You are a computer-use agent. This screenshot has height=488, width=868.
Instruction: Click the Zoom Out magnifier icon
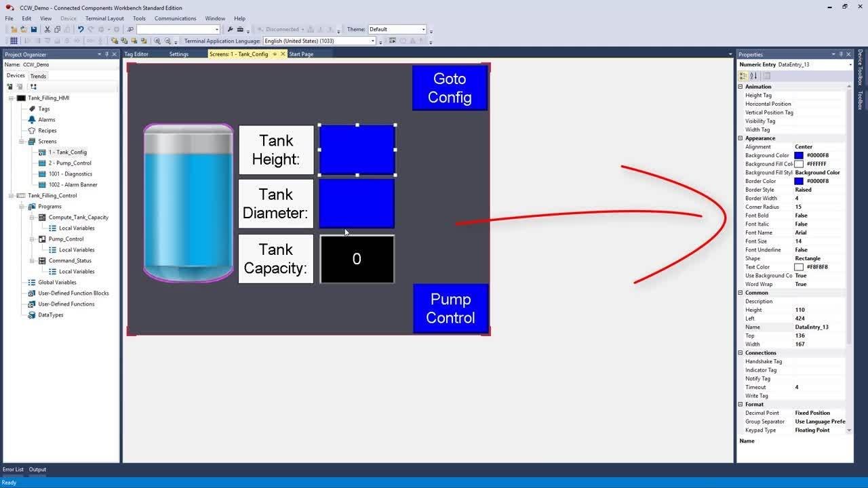click(x=167, y=41)
